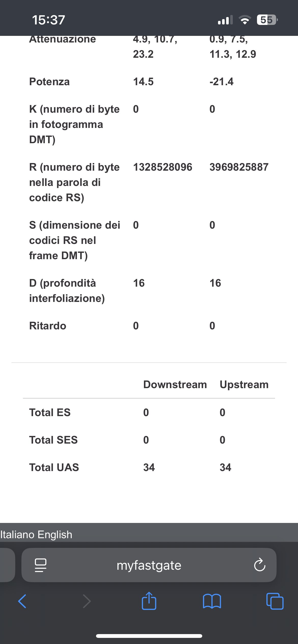Reload the myfastgate page
This screenshot has height=644, width=298.
[260, 565]
